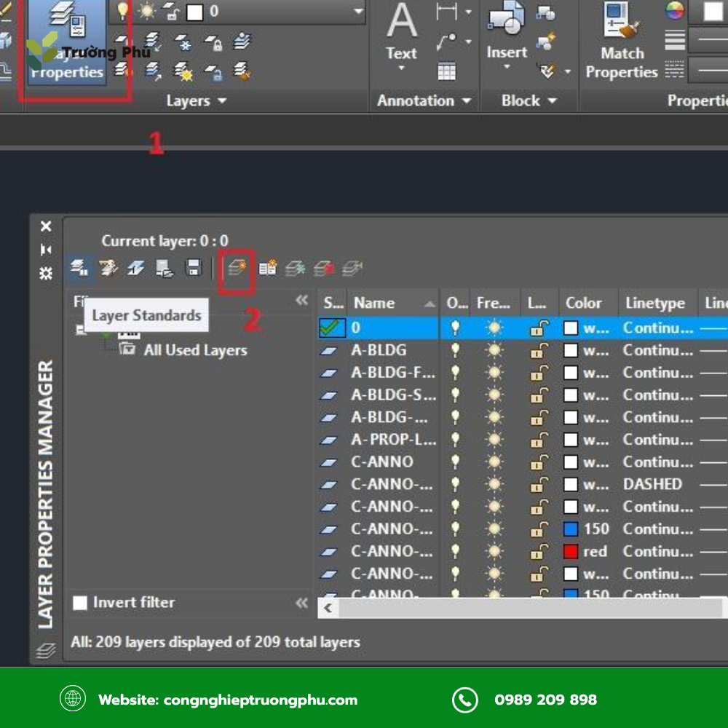Viewport: 728px width, 728px height.
Task: Open the dropdown arrow under Insert
Action: (507, 67)
